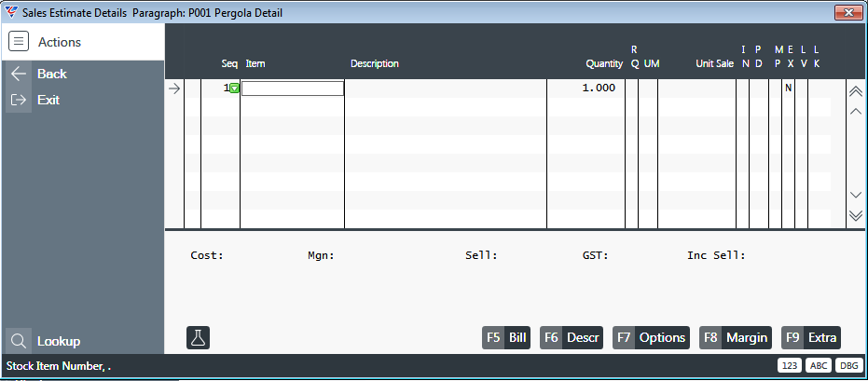Screen dimensions: 868x381
Task: Click the Lookup magnifier icon
Action: click(19, 341)
